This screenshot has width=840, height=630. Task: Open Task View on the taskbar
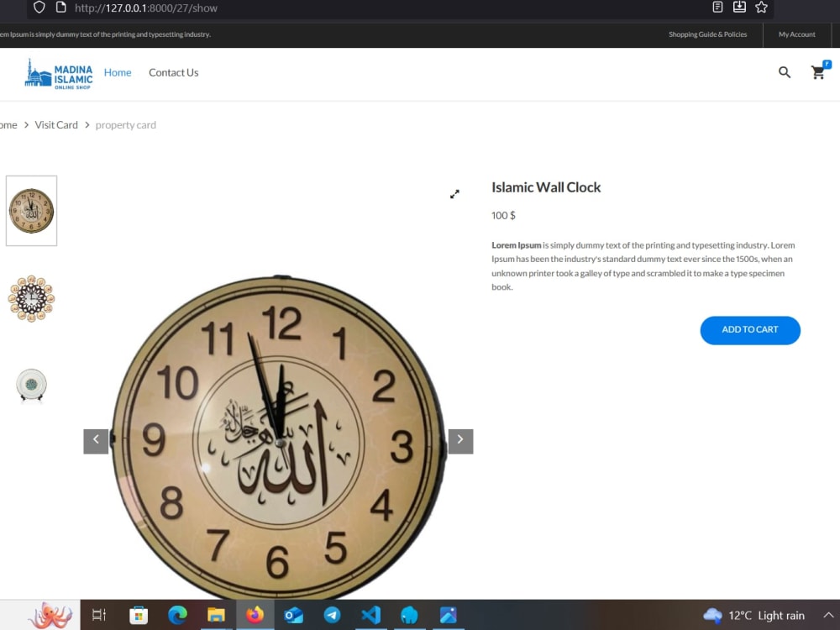[99, 615]
